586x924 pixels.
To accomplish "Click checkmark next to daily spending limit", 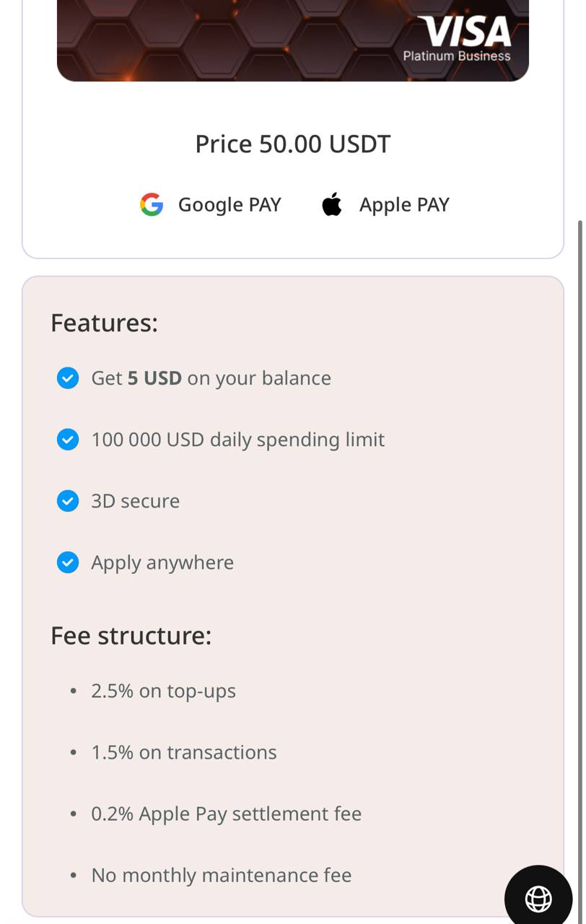I will coord(68,440).
